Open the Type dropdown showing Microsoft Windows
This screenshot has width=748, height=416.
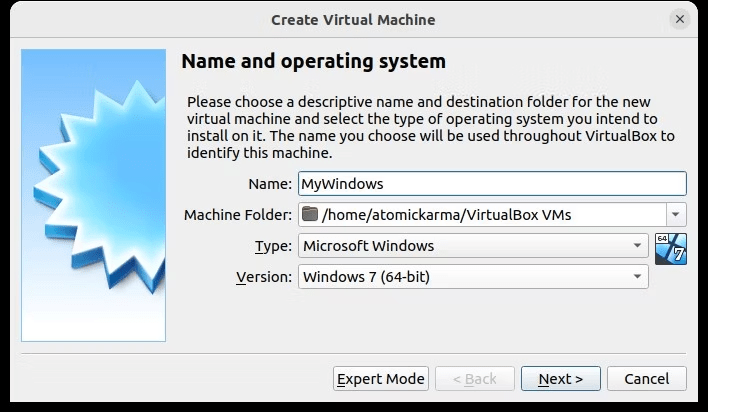click(473, 246)
